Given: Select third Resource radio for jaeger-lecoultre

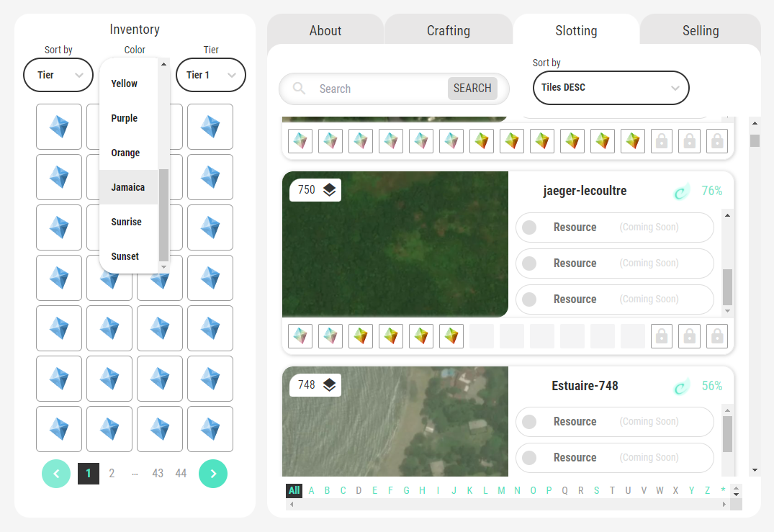Looking at the screenshot, I should click(529, 299).
